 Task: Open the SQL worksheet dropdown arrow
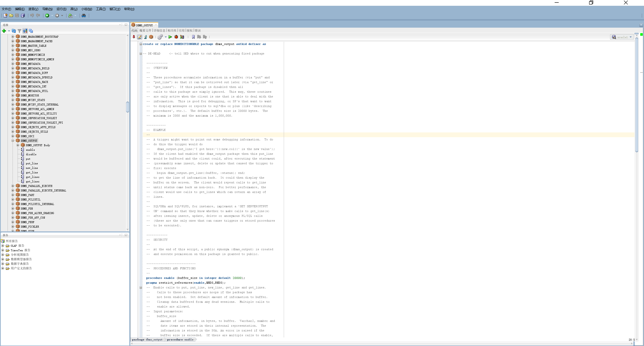75,16
